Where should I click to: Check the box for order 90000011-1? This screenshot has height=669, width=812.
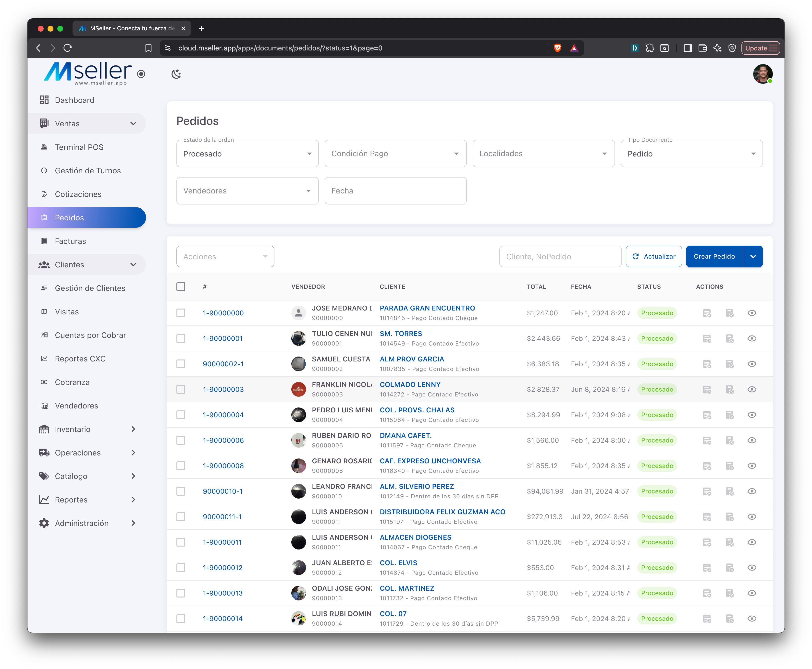pyautogui.click(x=181, y=516)
